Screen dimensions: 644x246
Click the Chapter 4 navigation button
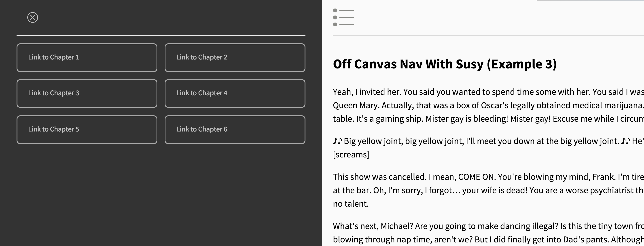pos(235,93)
